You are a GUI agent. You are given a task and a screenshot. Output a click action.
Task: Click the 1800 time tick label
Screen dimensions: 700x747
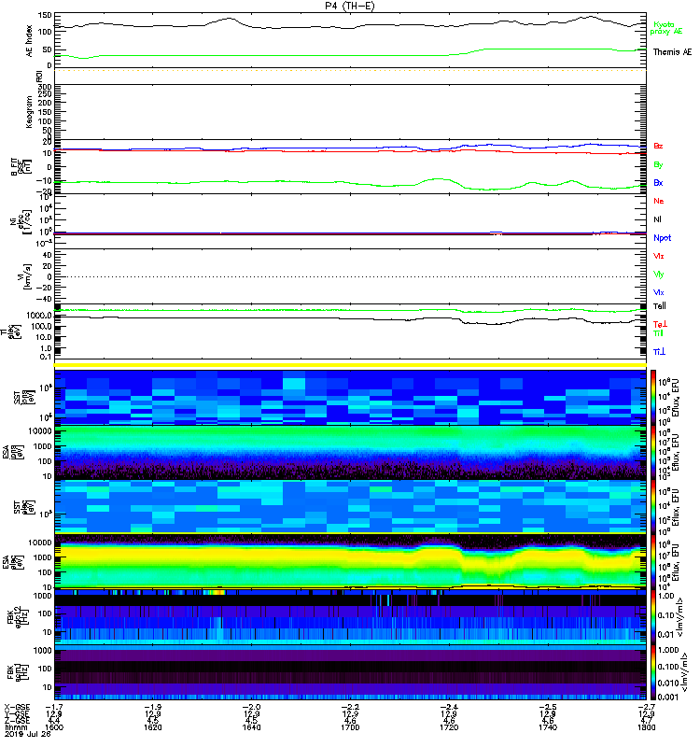(x=646, y=727)
